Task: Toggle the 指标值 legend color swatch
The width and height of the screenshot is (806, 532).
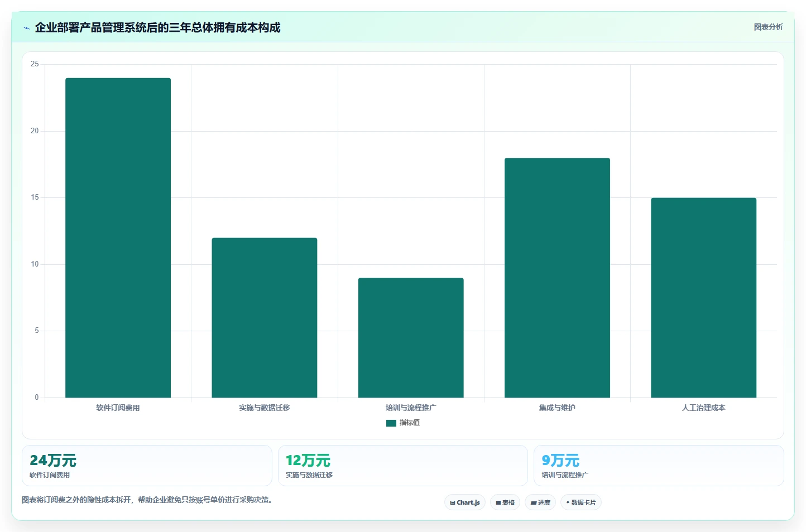Action: coord(391,423)
